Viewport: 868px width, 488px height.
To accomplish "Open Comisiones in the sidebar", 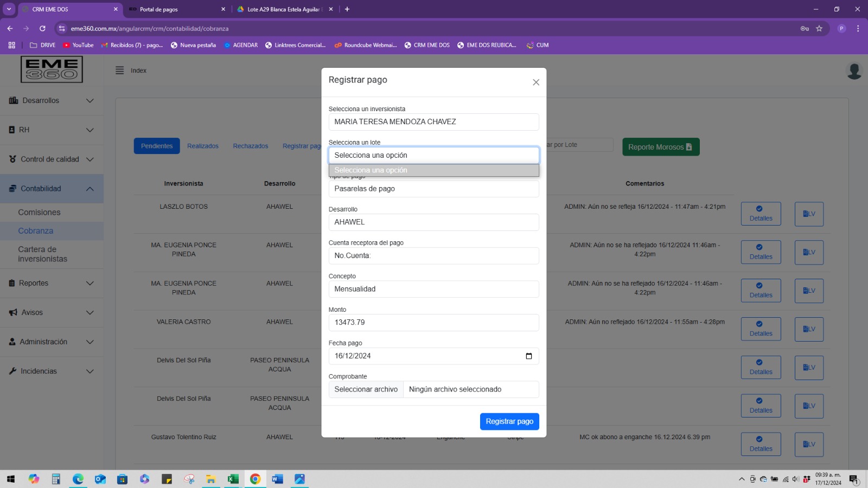I will click(x=39, y=213).
